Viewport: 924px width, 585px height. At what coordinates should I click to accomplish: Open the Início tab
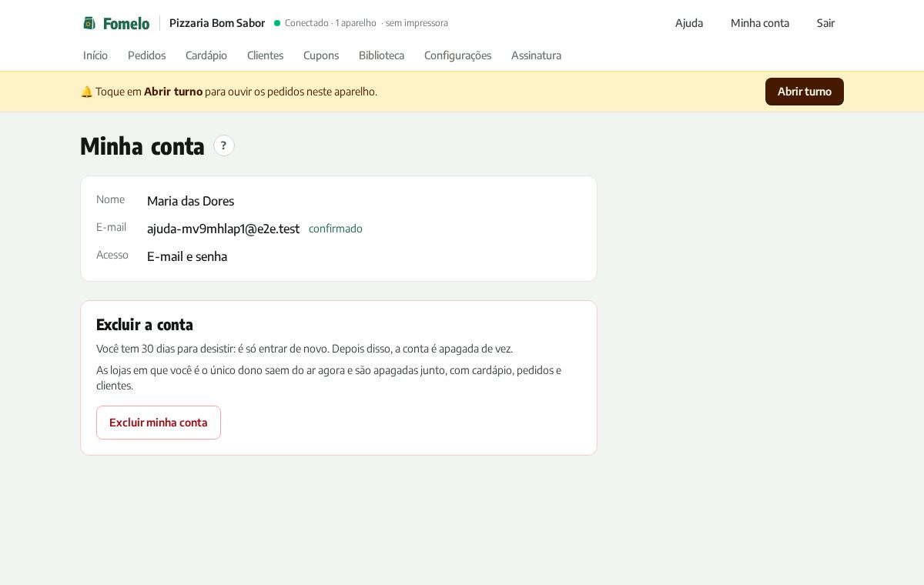[95, 55]
